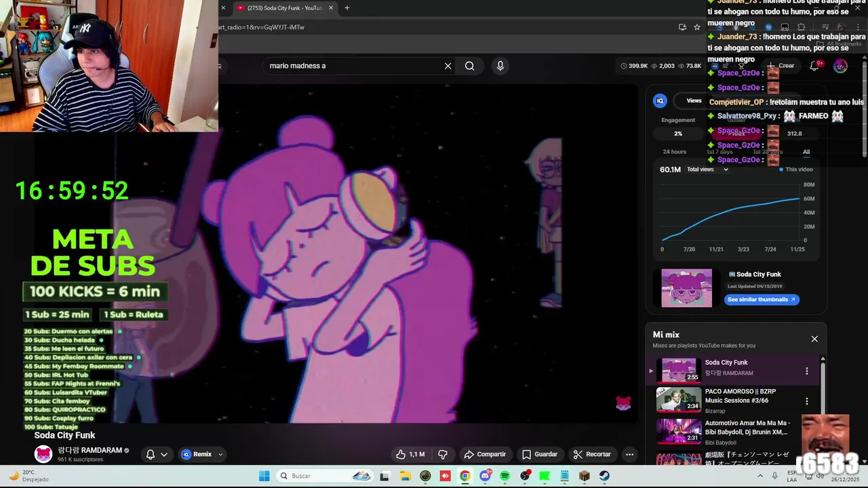The height and width of the screenshot is (488, 868).
Task: Click the Engagement 2% stat pill
Action: coord(678,134)
